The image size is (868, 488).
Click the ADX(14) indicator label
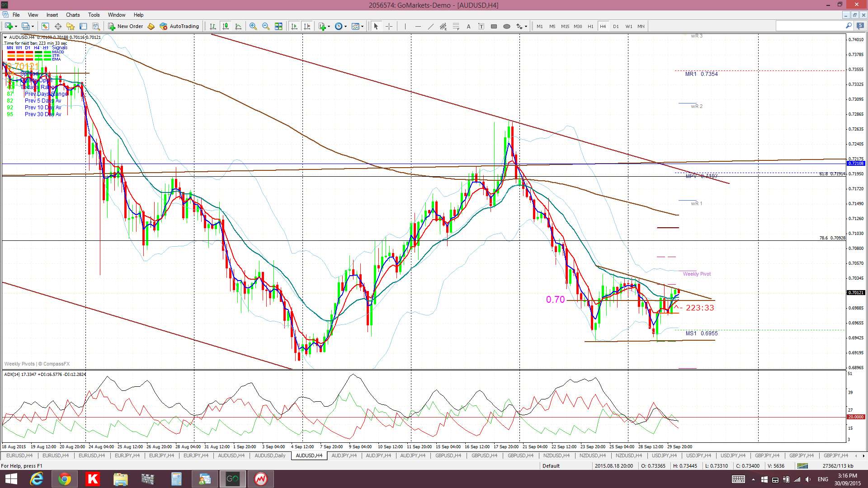click(x=45, y=375)
